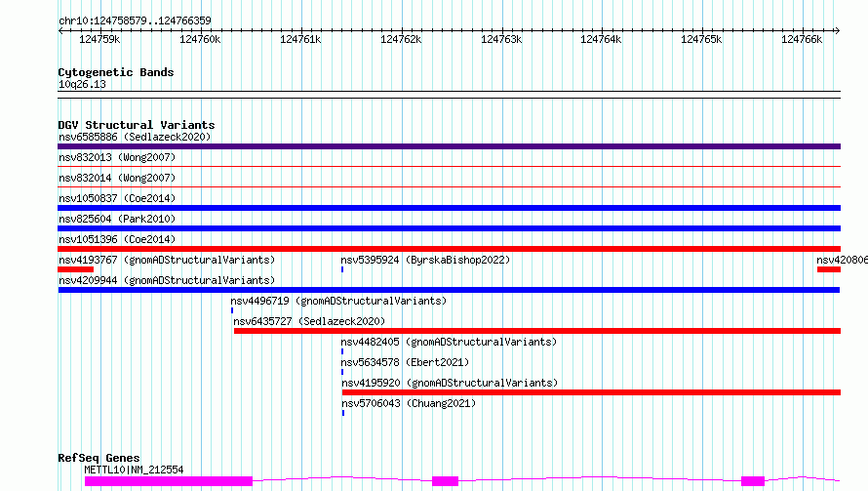Screen dimensions: 868x491
Task: Select the red bar under nsv6435727
Action: tap(537, 331)
